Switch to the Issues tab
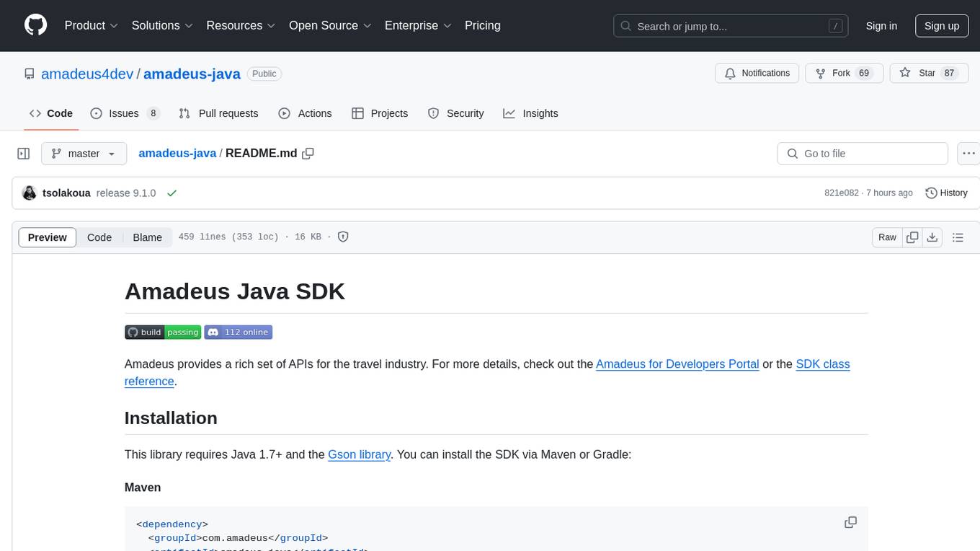The width and height of the screenshot is (980, 551). click(125, 113)
